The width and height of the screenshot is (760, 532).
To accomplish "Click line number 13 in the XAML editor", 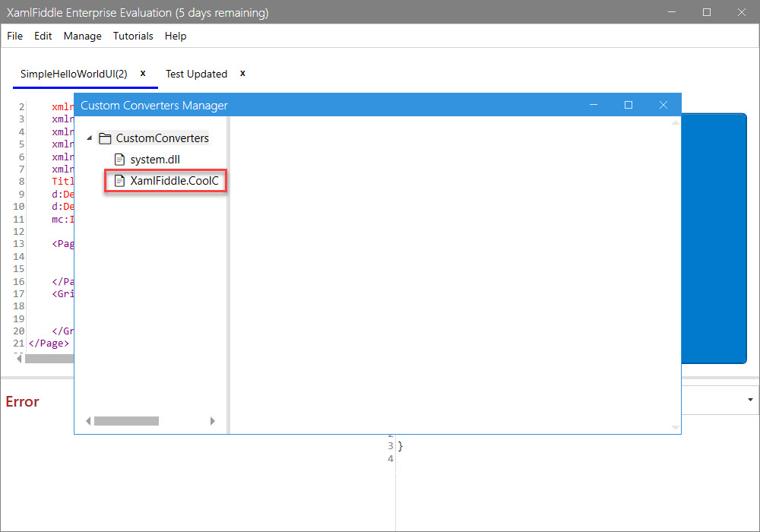I will 18,244.
